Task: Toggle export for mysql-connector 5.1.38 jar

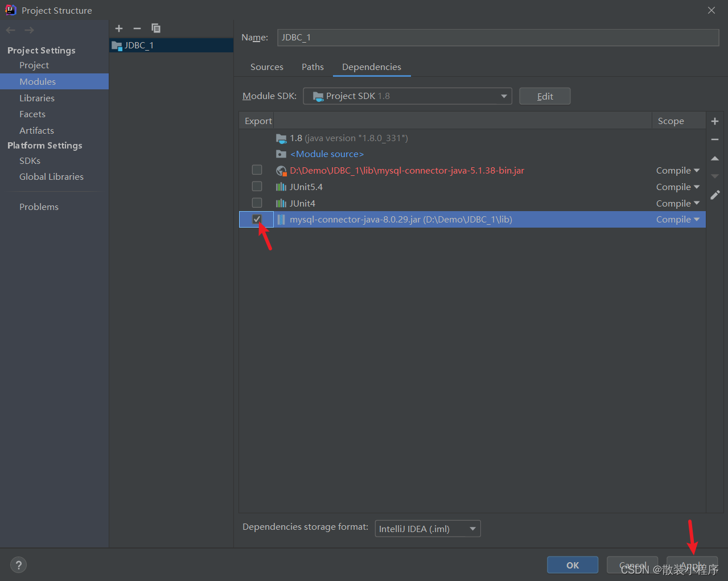Action: (x=257, y=170)
